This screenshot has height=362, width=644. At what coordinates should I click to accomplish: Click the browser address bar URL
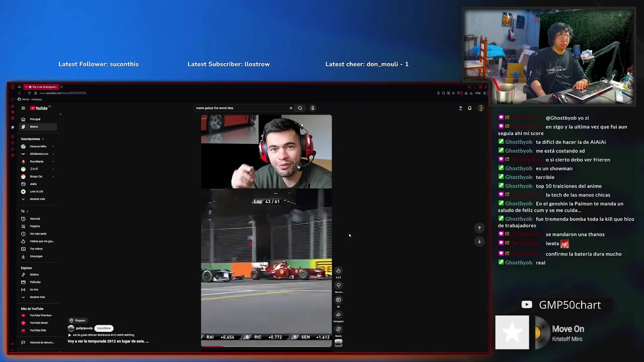[63, 93]
